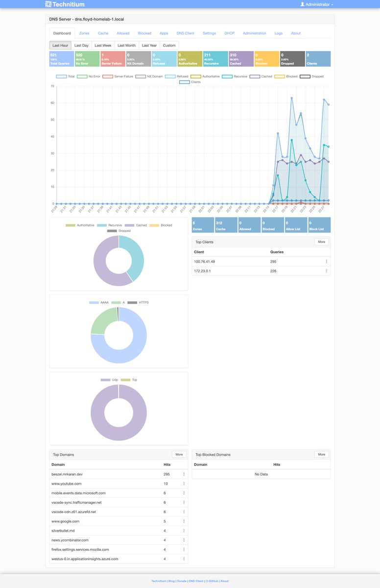
Task: Select Last Day time range
Action: coord(81,45)
